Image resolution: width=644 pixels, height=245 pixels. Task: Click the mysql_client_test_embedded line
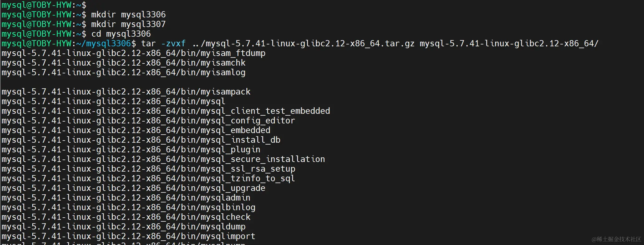tap(166, 111)
